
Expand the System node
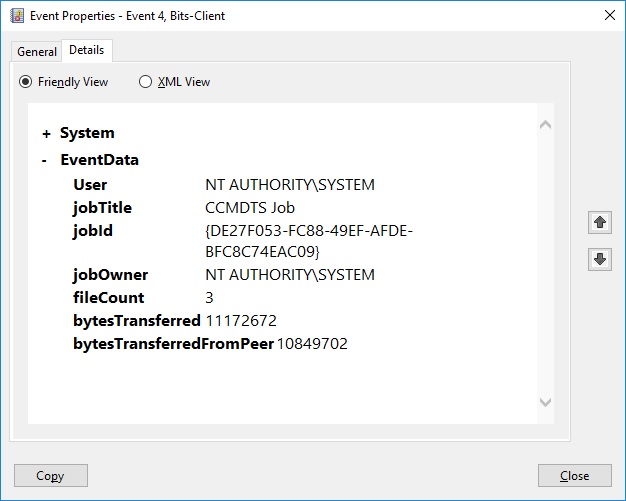(46, 134)
